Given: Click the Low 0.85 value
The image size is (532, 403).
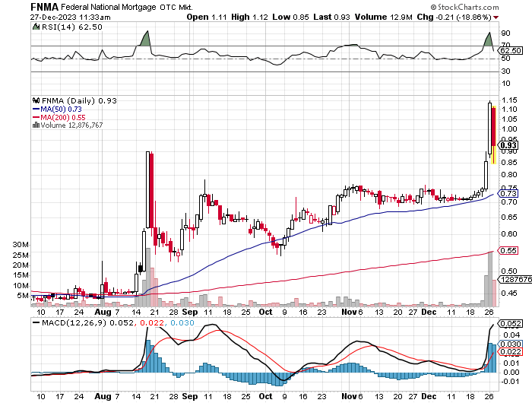Looking at the screenshot, I should [290, 17].
